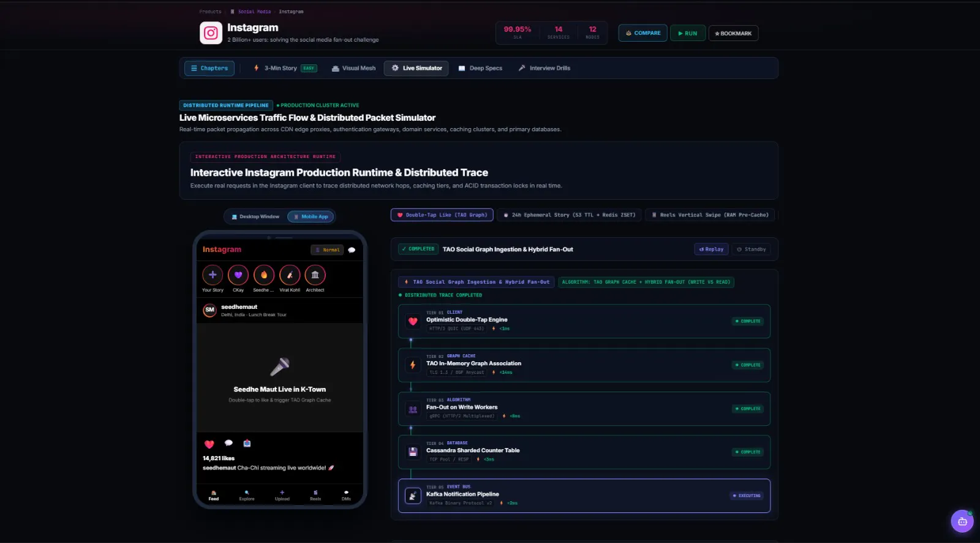Toggle the Normal network mode badge
Screen dimensions: 980x543
click(327, 250)
